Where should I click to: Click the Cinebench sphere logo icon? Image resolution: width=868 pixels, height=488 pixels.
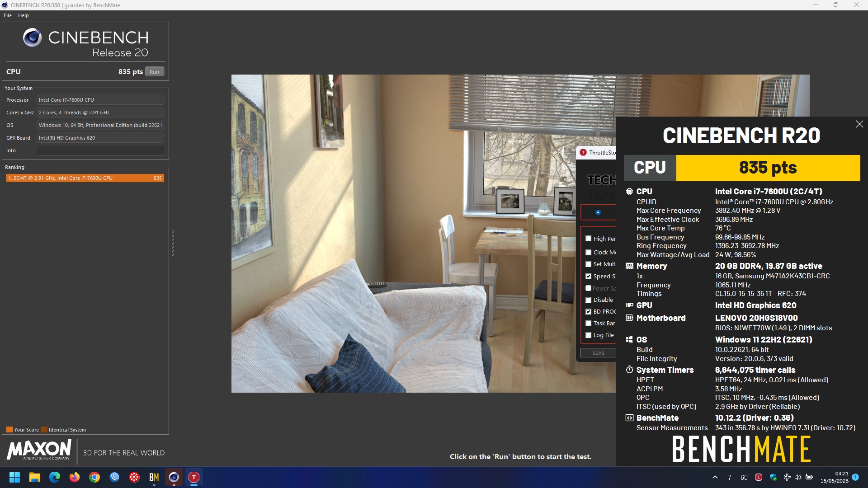(32, 38)
